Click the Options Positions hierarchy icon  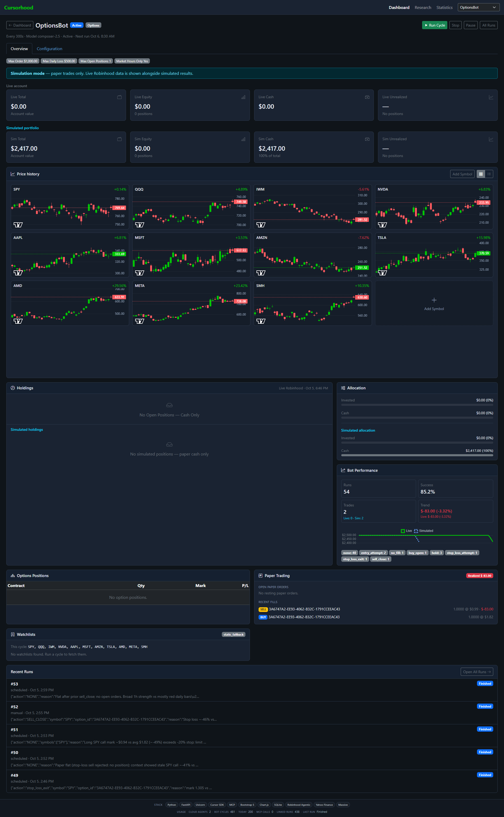pos(13,576)
